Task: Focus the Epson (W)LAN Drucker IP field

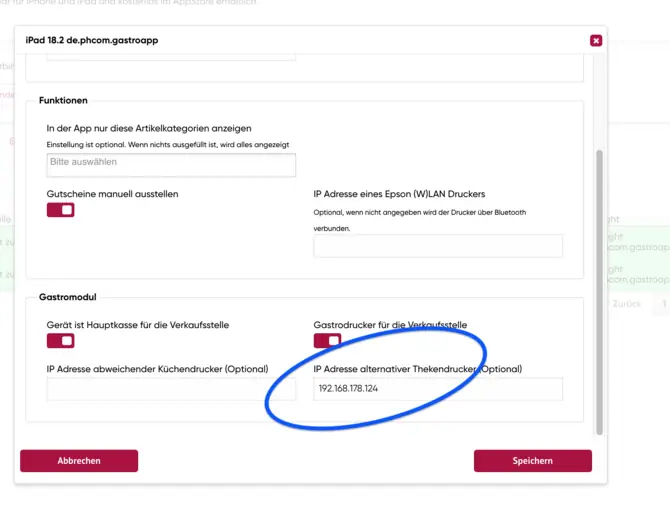Action: pyautogui.click(x=438, y=246)
